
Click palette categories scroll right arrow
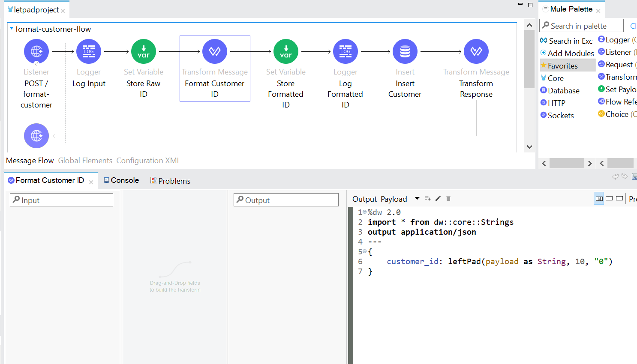pyautogui.click(x=590, y=163)
